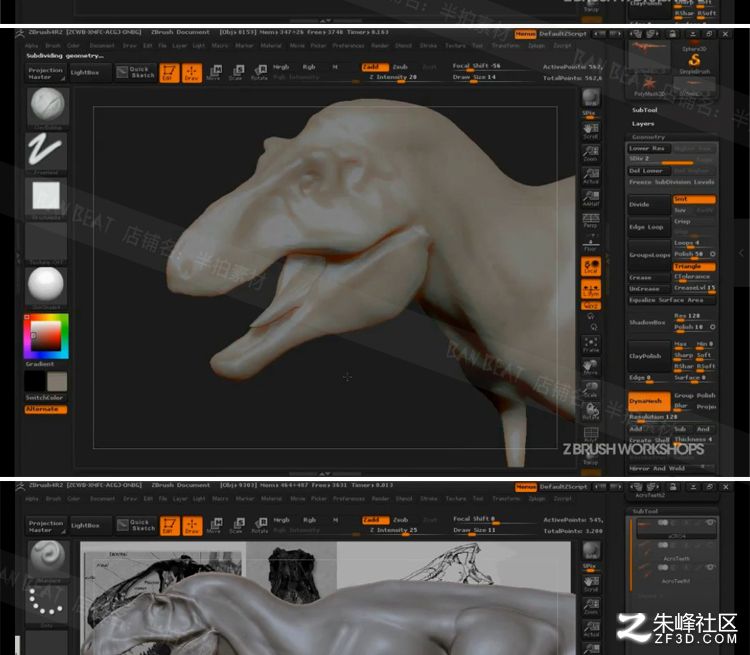Click bottom tray divider arrows in middle window
This screenshot has height=655, width=750.
[325, 474]
